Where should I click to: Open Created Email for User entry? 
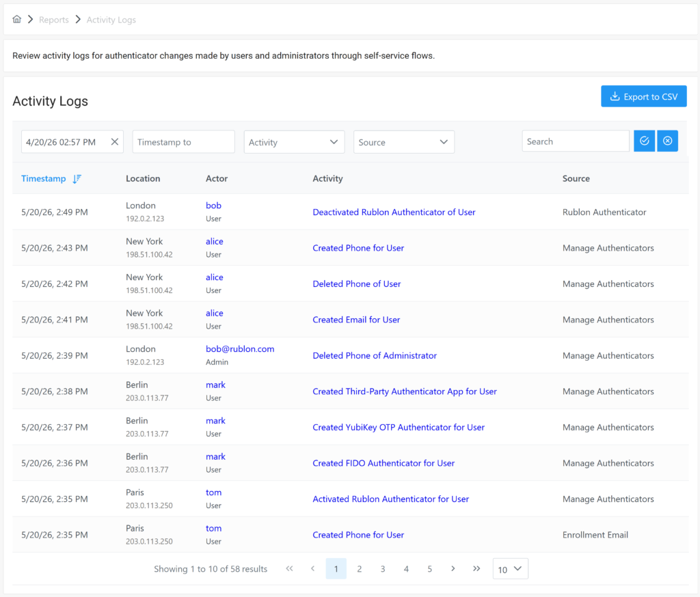click(356, 320)
